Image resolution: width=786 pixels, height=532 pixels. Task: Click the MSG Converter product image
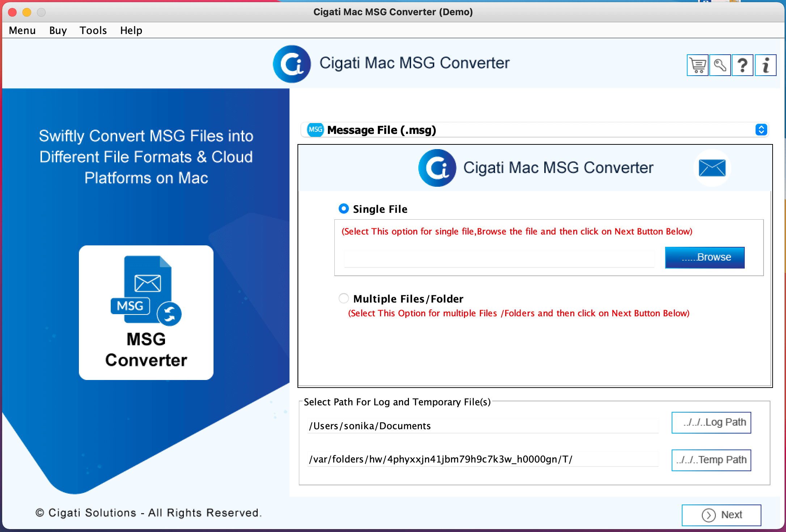(x=146, y=313)
